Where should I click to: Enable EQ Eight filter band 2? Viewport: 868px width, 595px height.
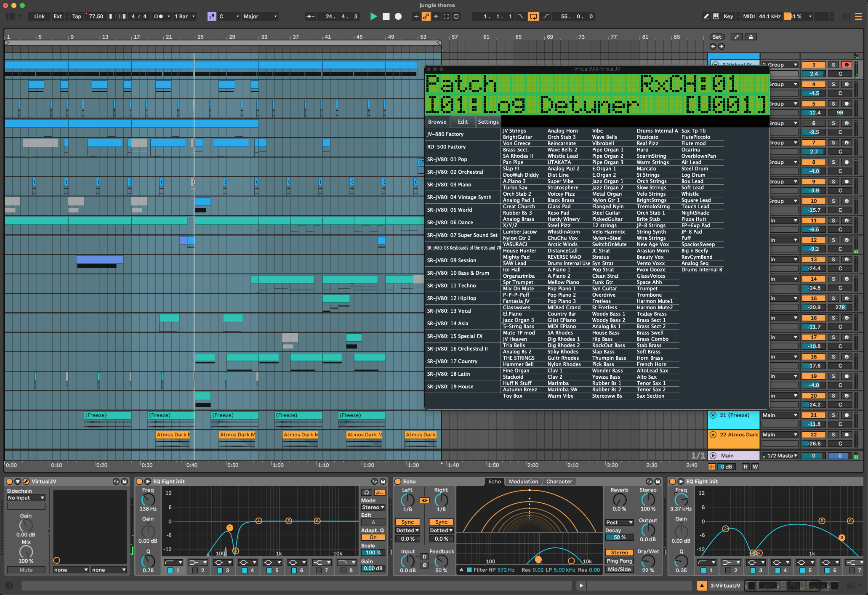coord(195,571)
